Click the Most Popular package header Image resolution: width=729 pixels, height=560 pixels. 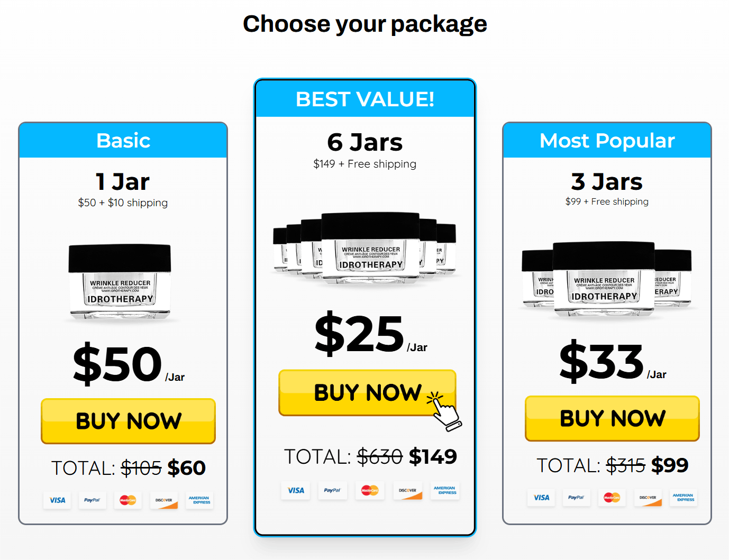pos(607,141)
